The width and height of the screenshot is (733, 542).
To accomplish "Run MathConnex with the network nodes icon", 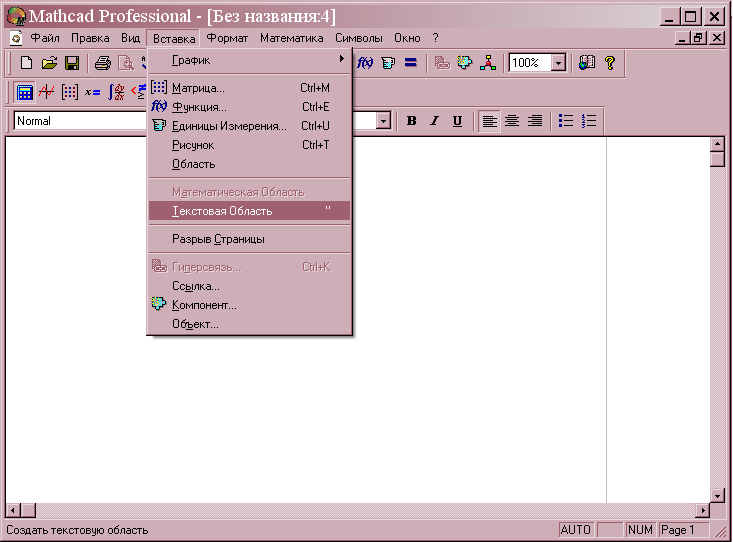I will click(488, 63).
